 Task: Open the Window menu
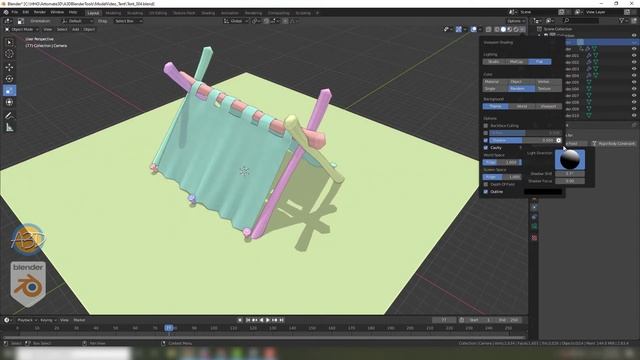click(57, 12)
